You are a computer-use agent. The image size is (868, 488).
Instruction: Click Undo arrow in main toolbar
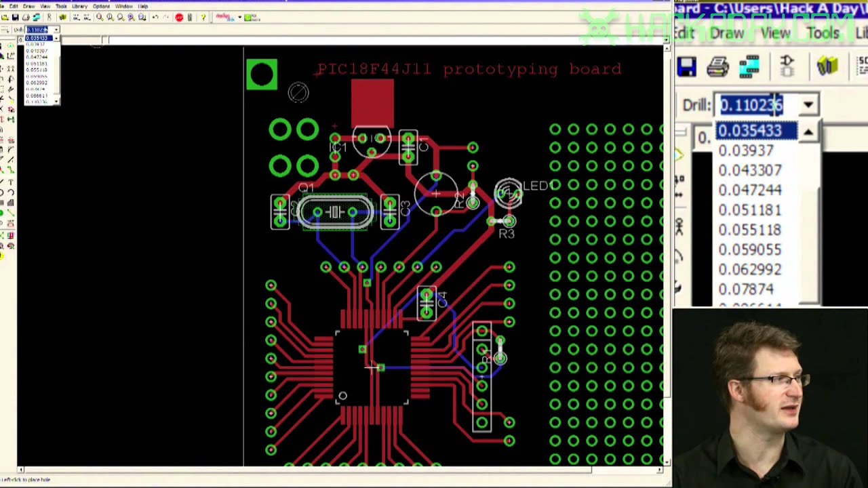[x=155, y=17]
